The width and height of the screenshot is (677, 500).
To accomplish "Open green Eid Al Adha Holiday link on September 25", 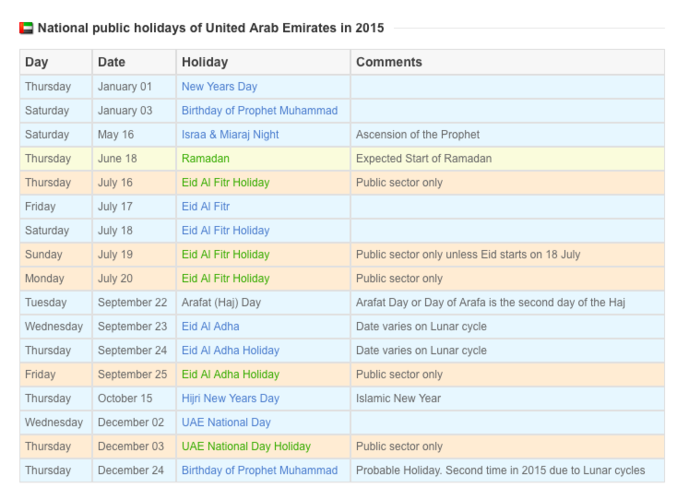I will tap(231, 374).
